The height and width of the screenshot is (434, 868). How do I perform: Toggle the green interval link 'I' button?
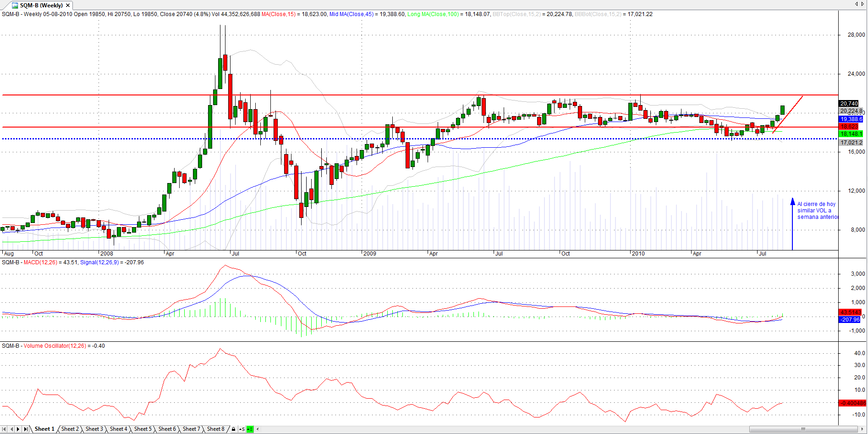coord(250,429)
